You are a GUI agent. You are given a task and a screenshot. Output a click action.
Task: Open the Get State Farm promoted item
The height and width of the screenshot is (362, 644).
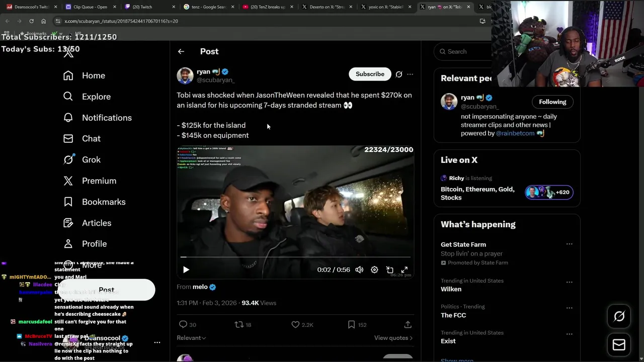[x=463, y=244]
